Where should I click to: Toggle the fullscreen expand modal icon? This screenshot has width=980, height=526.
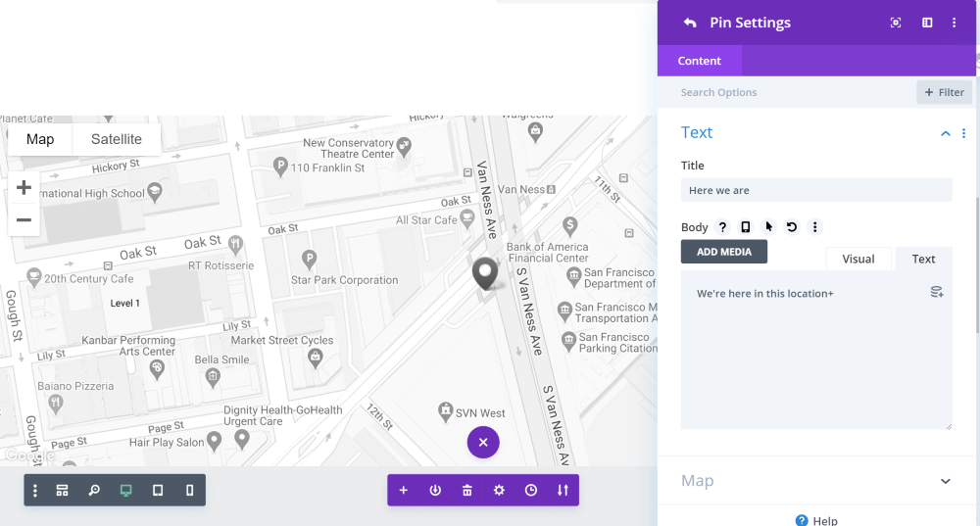896,23
